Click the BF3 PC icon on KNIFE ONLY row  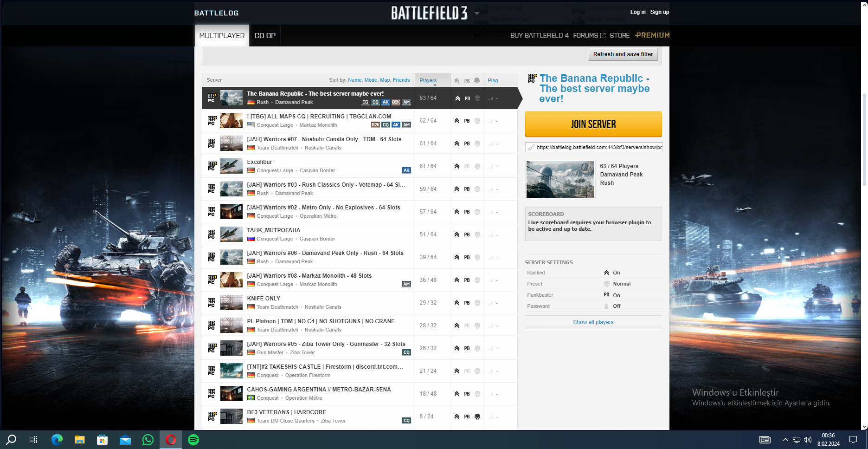tap(212, 302)
